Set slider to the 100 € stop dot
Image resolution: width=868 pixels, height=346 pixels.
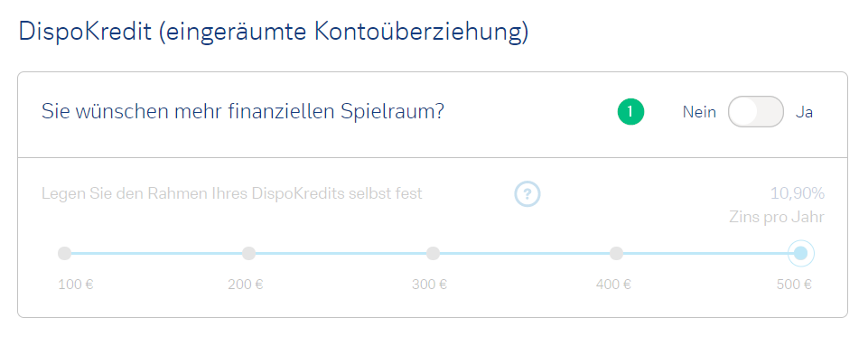(x=65, y=254)
